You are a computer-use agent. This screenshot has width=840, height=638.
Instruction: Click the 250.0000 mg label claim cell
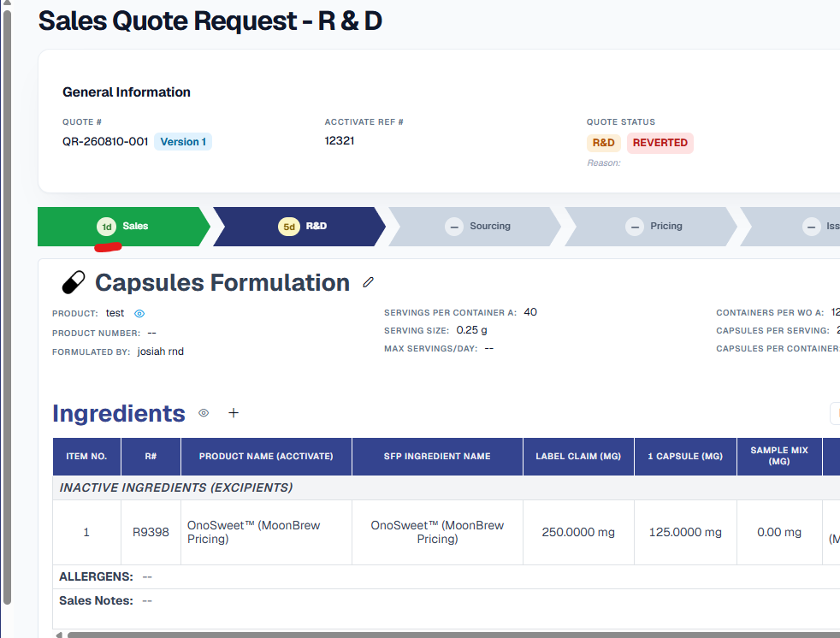pyautogui.click(x=578, y=533)
